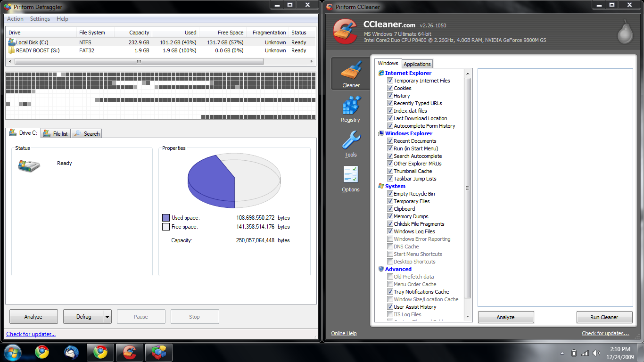Switch to the Applications tab in CCleaner
644x362 pixels.
point(417,64)
